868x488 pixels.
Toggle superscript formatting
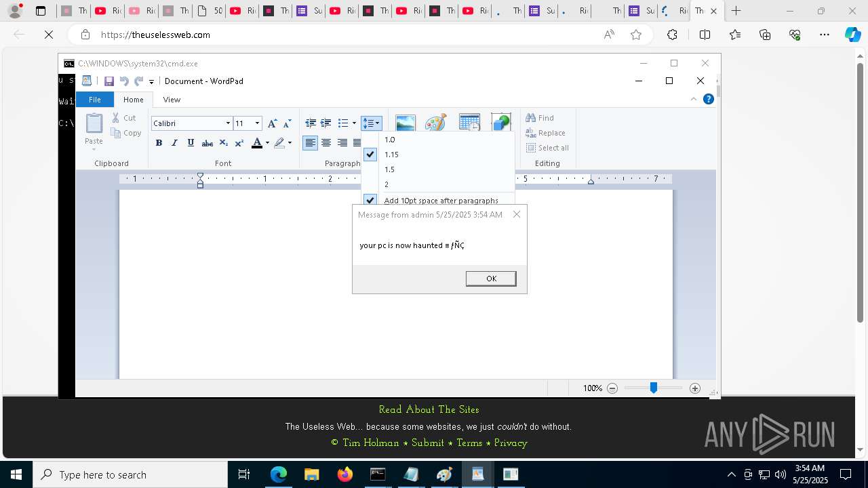coord(239,143)
